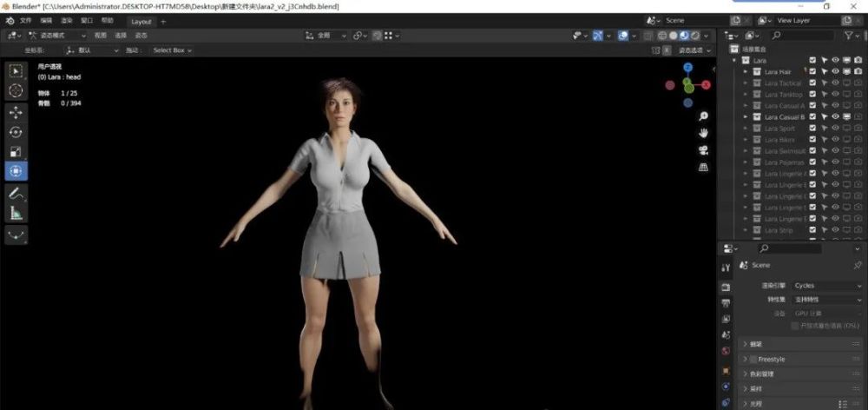Click the Scene name field in top bar
The image size is (868, 410).
coord(695,21)
